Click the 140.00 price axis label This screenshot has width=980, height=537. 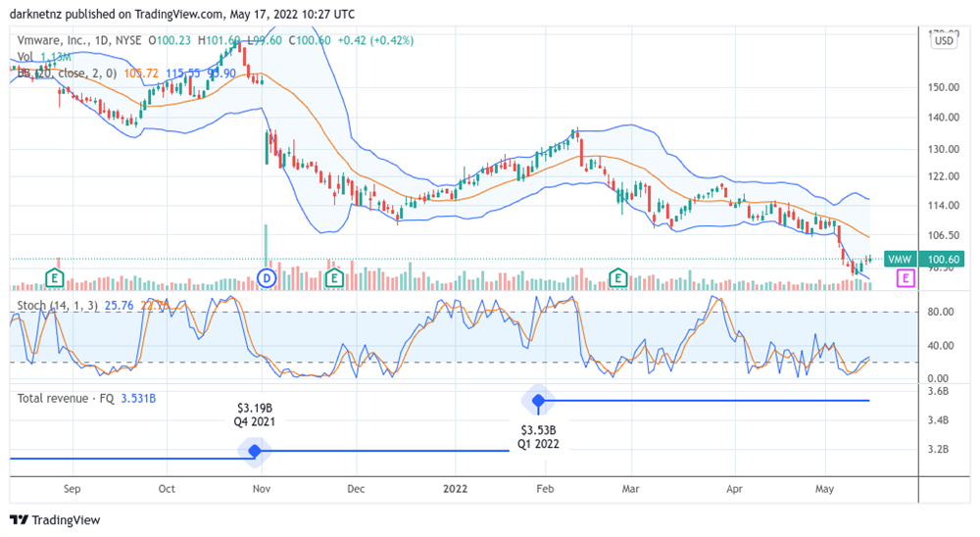944,117
